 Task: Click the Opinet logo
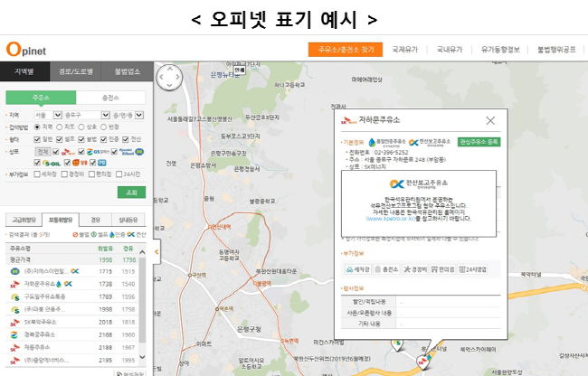click(x=26, y=50)
